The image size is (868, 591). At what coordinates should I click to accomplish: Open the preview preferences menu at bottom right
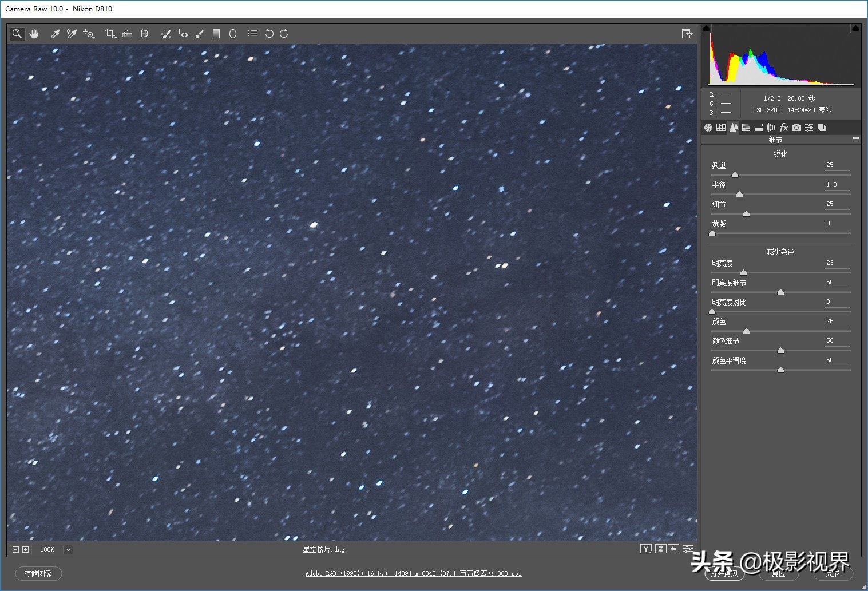[688, 549]
